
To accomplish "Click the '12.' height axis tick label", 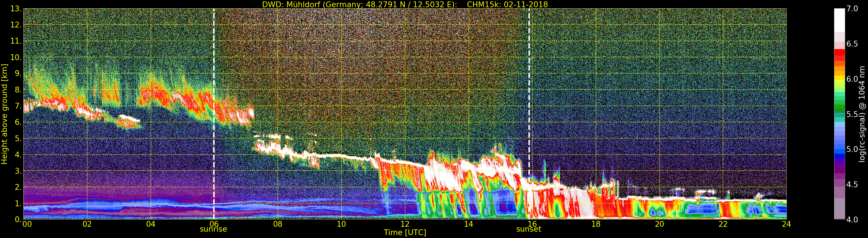I will click(16, 25).
